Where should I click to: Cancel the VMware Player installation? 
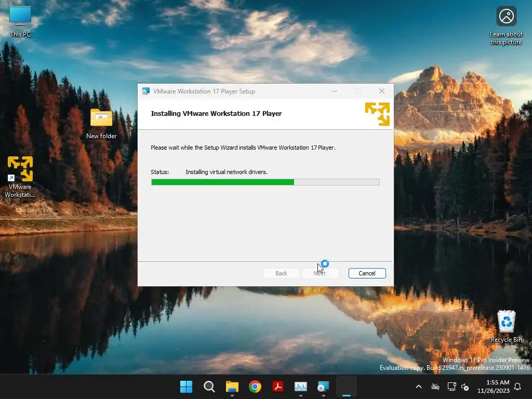pyautogui.click(x=367, y=273)
